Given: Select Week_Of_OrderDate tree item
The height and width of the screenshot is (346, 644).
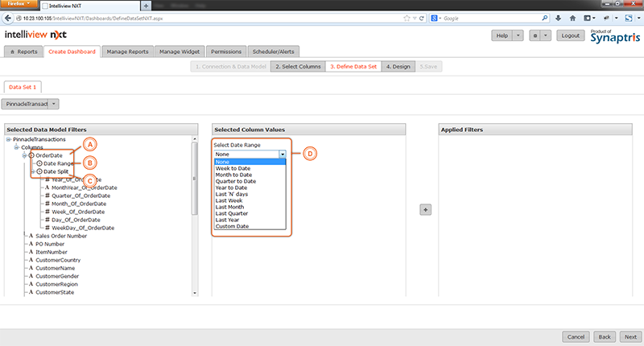Looking at the screenshot, I should (x=78, y=212).
